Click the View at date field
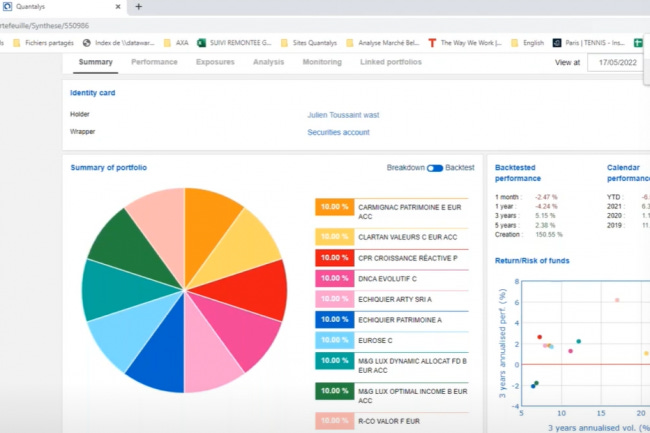The width and height of the screenshot is (650, 433). tap(618, 63)
